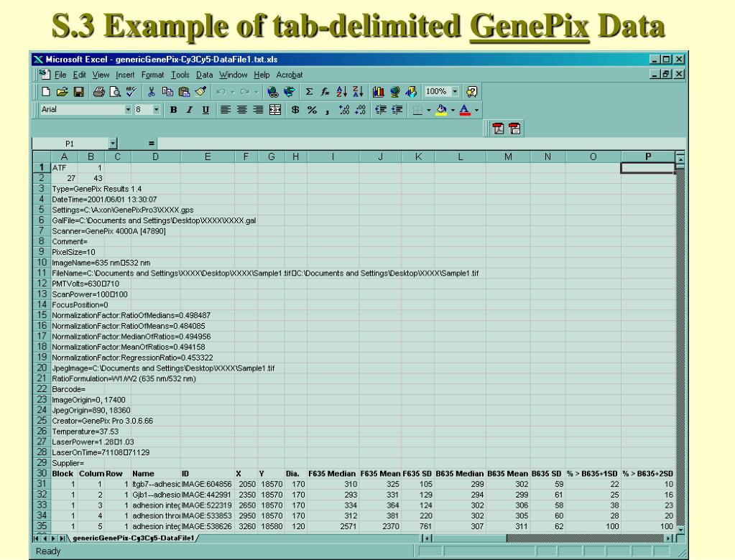
Task: Toggle bold formatting
Action: [x=173, y=110]
